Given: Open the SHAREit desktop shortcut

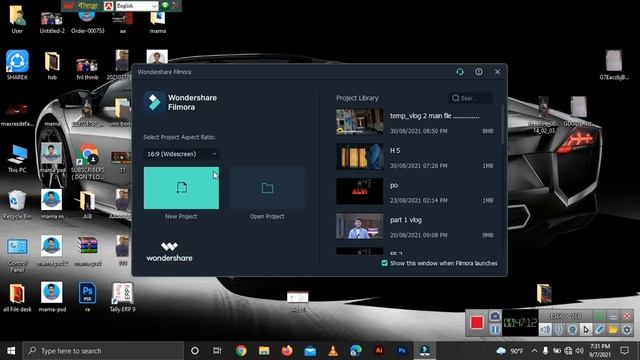Looking at the screenshot, I should click(x=17, y=64).
